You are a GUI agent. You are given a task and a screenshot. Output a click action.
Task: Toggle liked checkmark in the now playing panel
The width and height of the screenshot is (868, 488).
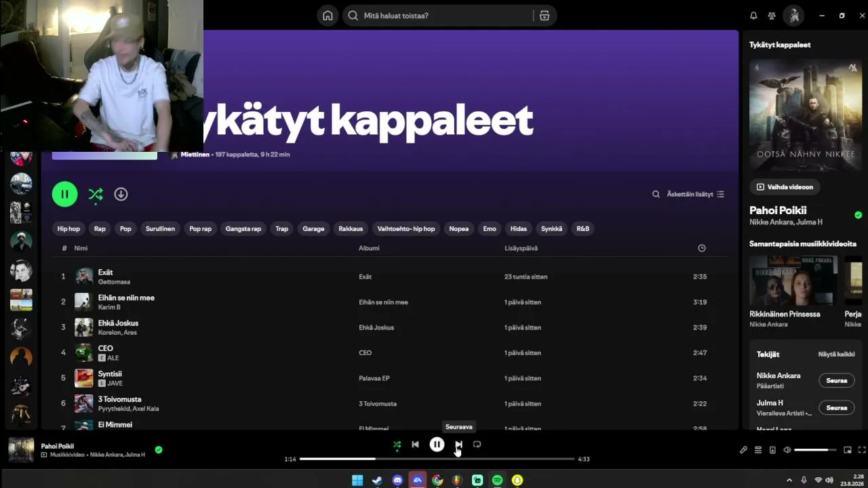point(858,215)
